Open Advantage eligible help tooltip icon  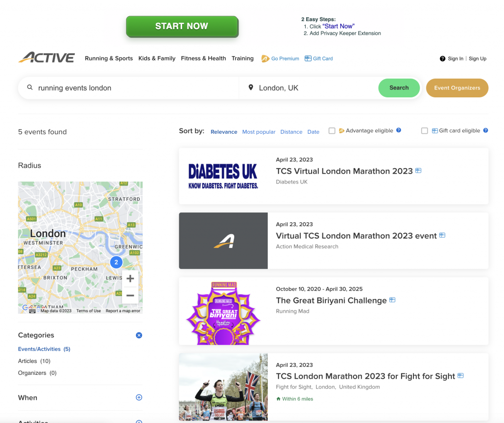click(399, 130)
